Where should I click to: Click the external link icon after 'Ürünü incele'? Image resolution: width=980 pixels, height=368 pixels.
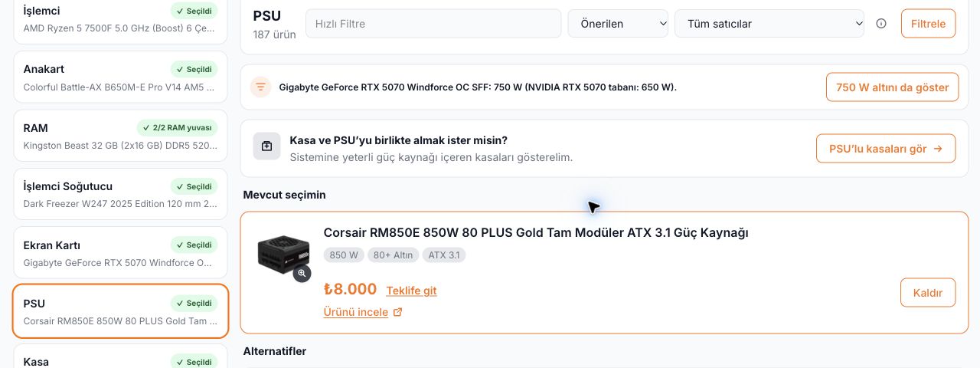point(397,312)
